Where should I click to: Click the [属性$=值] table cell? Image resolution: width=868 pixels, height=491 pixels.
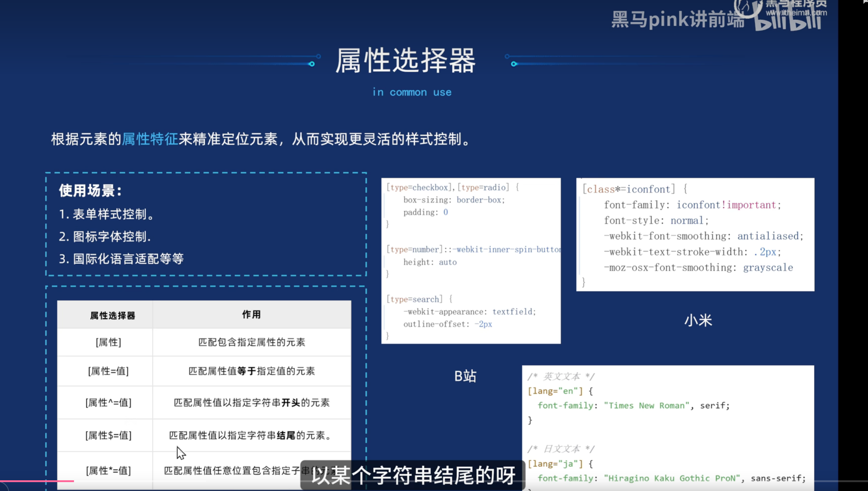(108, 435)
